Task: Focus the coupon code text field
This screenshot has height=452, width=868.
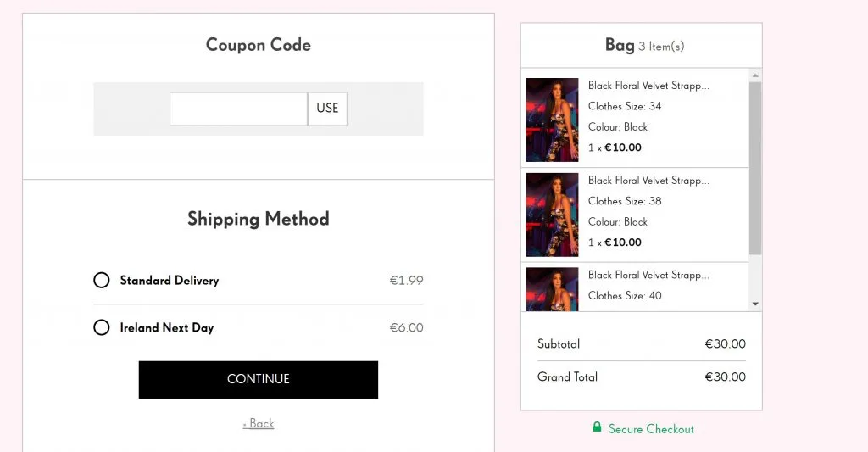Action: click(x=238, y=109)
